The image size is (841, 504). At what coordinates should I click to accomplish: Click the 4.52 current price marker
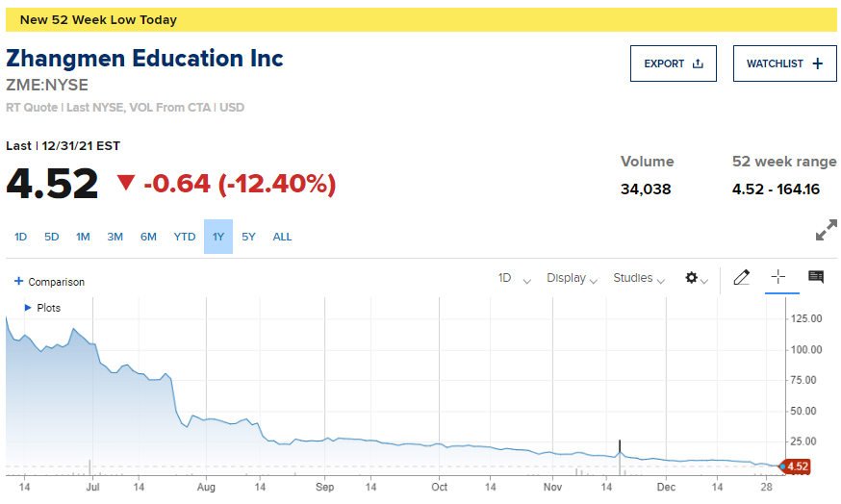[797, 466]
